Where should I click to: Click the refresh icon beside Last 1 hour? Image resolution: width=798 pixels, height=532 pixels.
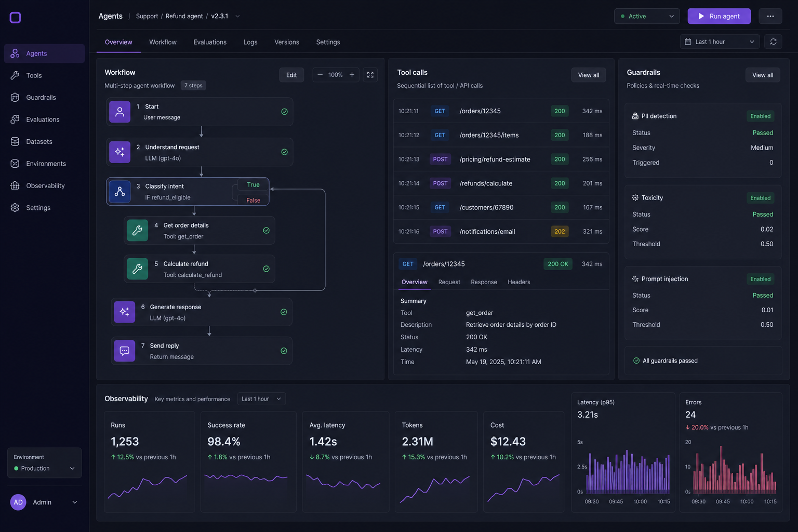(773, 42)
